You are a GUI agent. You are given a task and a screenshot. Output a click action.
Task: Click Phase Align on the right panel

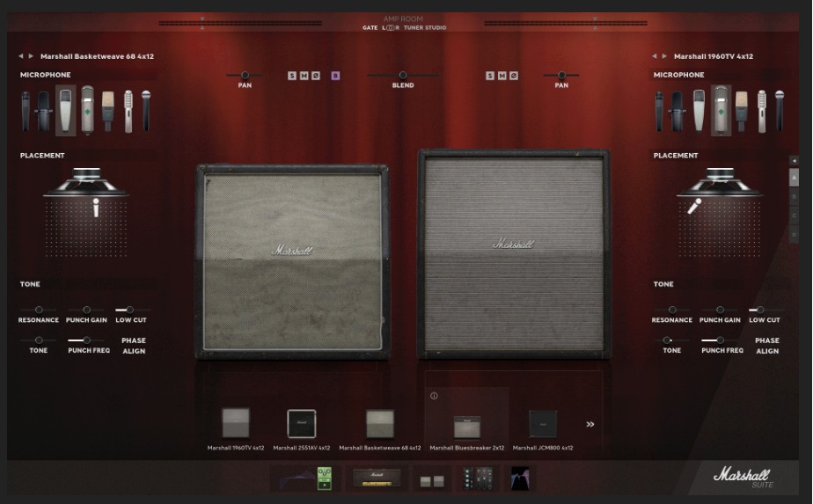tap(767, 346)
